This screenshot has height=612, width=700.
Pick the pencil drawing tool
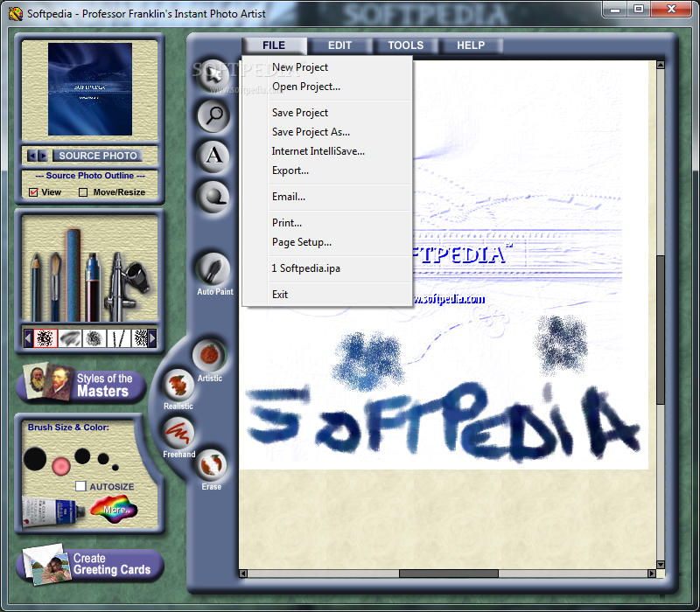click(x=36, y=286)
